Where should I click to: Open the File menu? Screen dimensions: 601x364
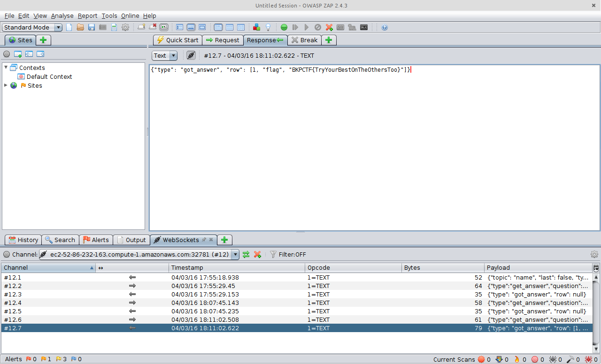(9, 15)
